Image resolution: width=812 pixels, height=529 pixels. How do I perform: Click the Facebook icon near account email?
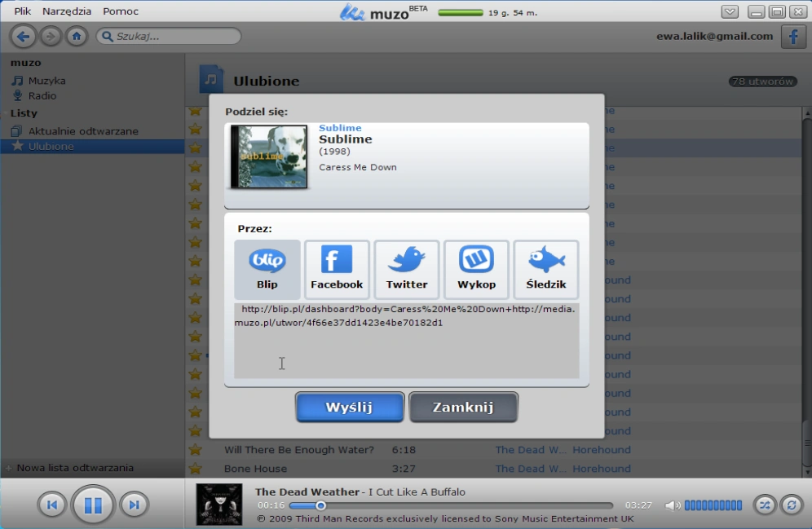point(793,37)
